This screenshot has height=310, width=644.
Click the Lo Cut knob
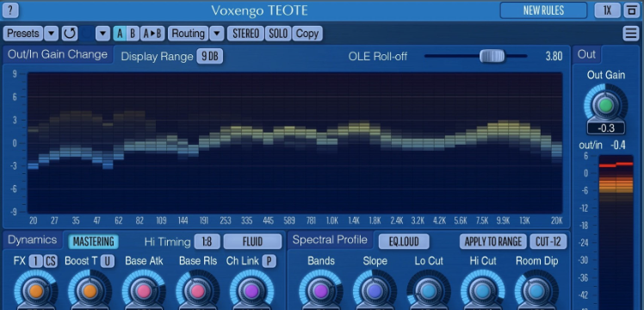point(429,291)
